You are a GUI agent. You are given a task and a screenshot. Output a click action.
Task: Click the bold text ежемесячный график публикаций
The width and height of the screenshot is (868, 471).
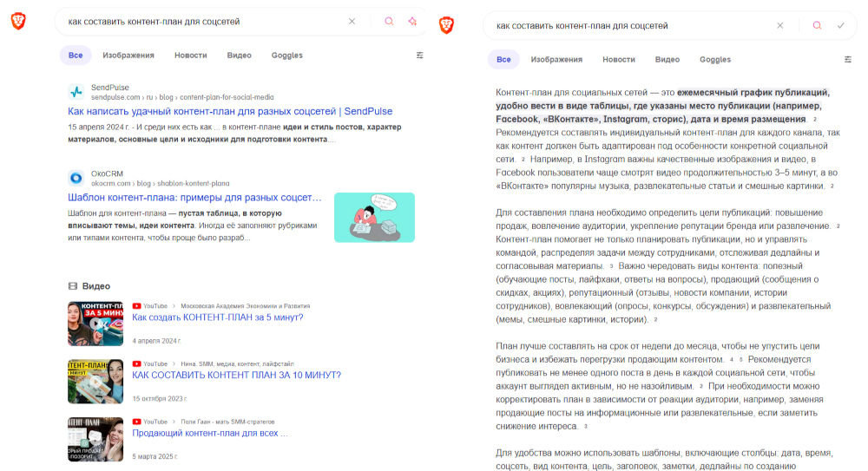753,93
